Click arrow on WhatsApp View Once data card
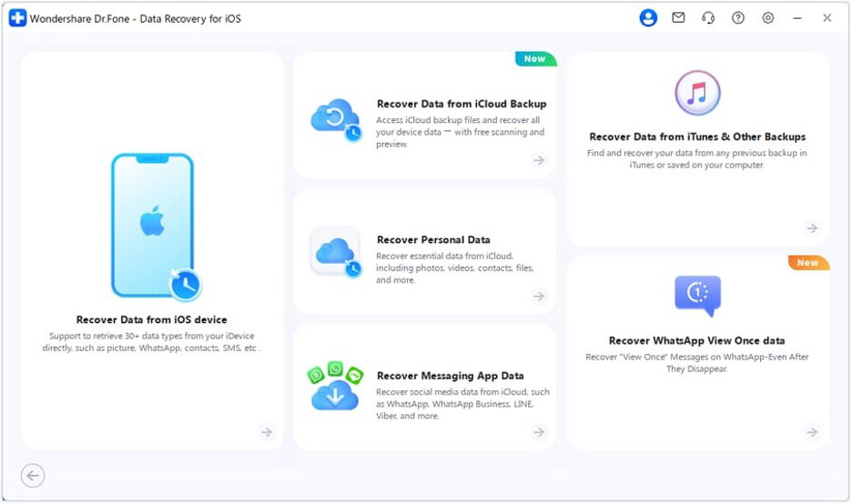 click(812, 432)
